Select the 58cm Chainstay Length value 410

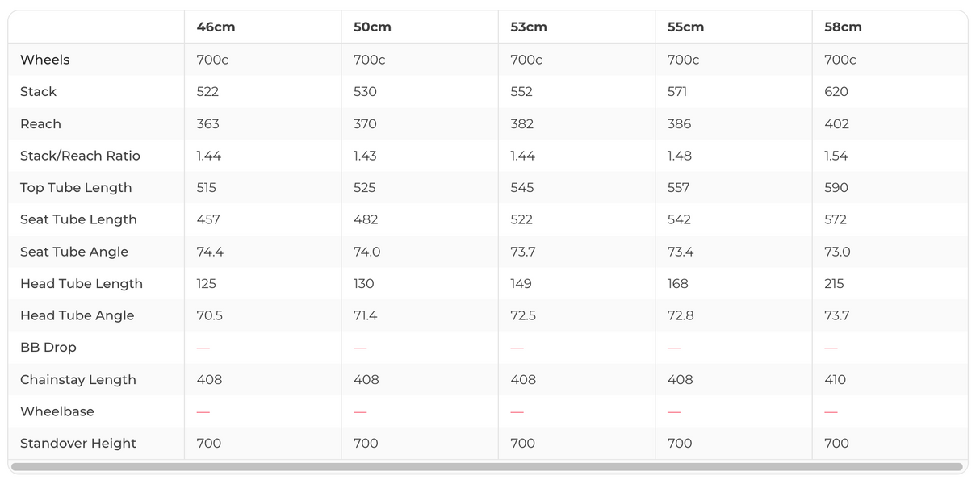click(836, 379)
